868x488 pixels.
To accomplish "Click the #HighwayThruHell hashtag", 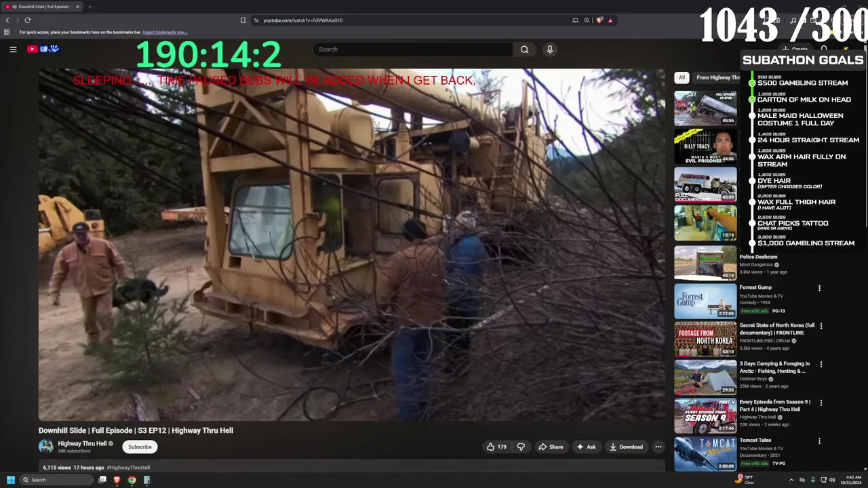I will (128, 468).
